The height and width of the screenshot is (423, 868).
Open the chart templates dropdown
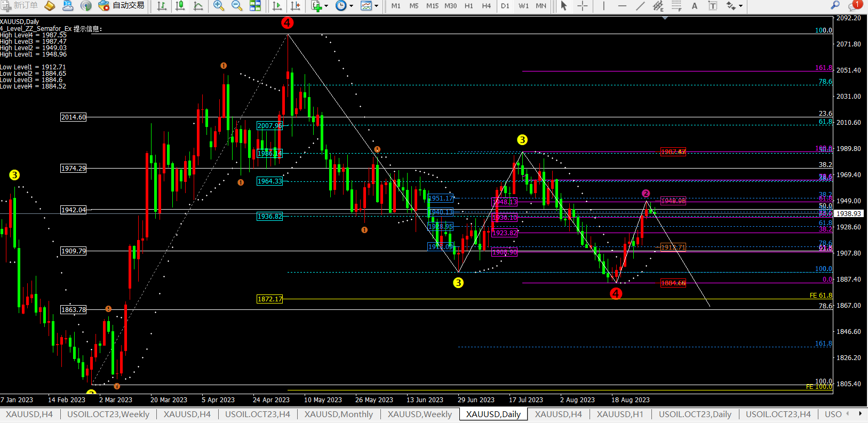point(369,6)
